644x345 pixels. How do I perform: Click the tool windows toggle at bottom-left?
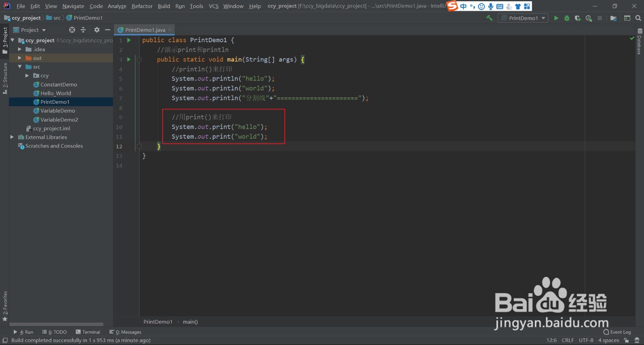point(5,340)
